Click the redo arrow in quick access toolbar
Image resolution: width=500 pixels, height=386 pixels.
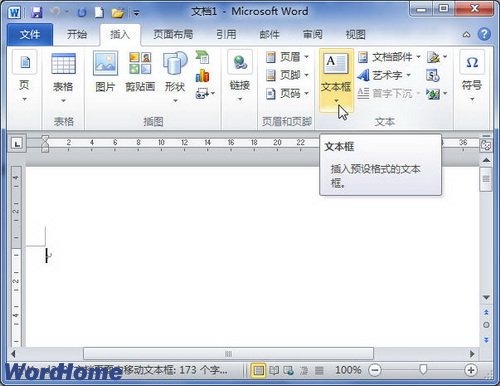click(81, 13)
